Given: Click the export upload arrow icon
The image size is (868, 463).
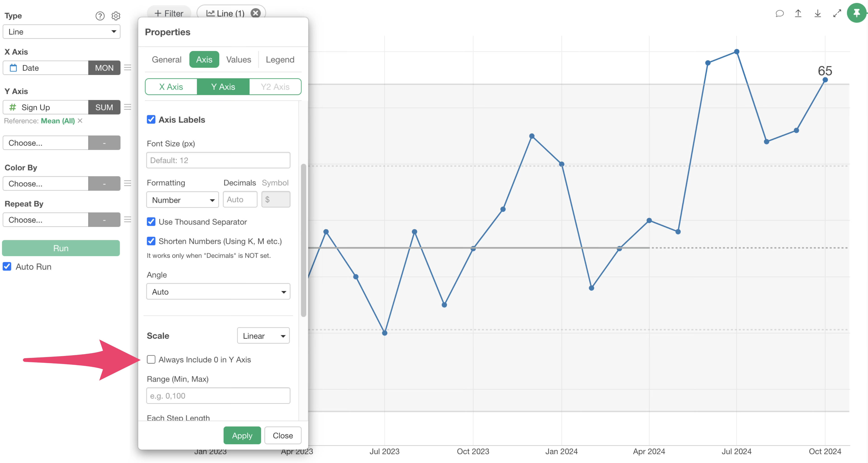Looking at the screenshot, I should click(x=798, y=14).
